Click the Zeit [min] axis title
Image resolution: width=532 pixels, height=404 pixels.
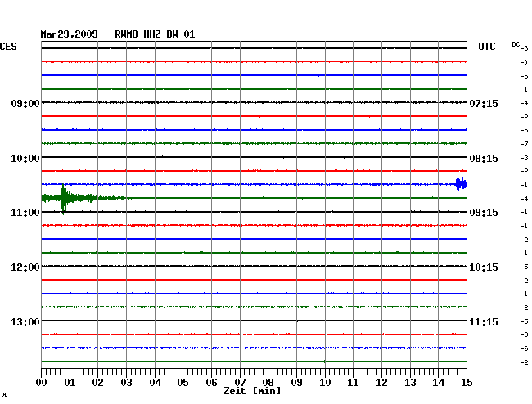pyautogui.click(x=252, y=391)
